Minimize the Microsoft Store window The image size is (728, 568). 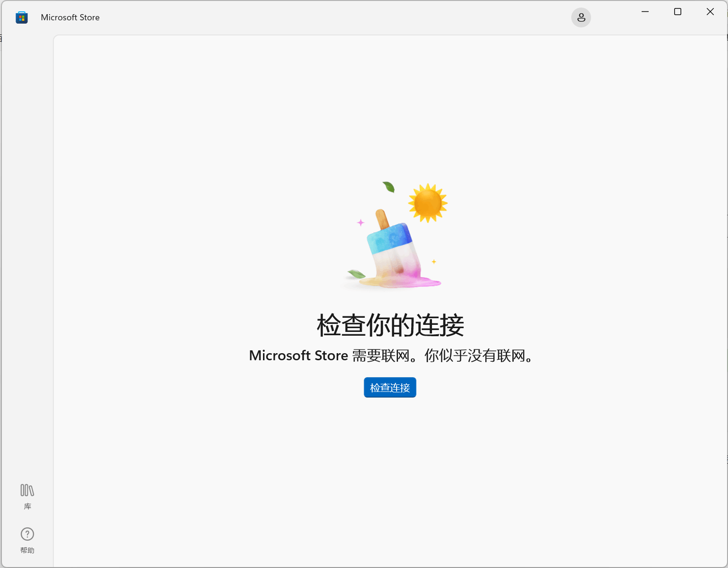pos(645,12)
